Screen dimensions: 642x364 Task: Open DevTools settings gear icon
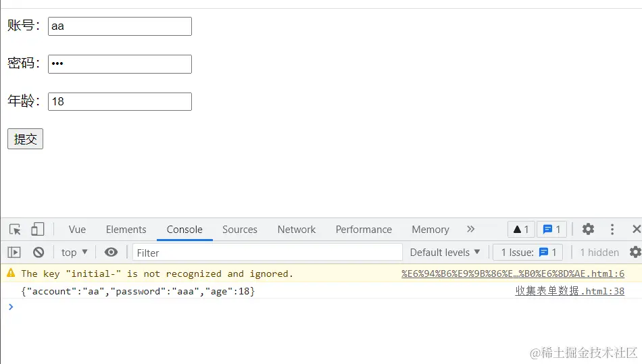(x=588, y=229)
